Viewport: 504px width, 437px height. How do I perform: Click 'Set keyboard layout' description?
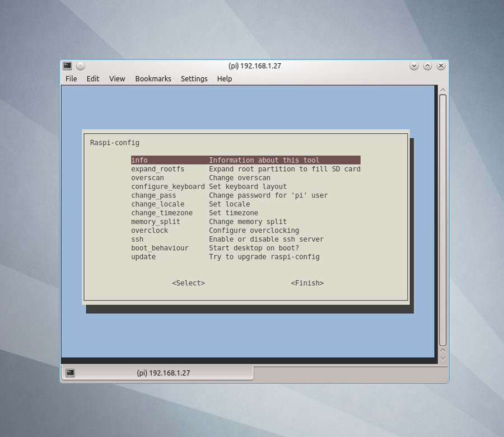click(248, 186)
